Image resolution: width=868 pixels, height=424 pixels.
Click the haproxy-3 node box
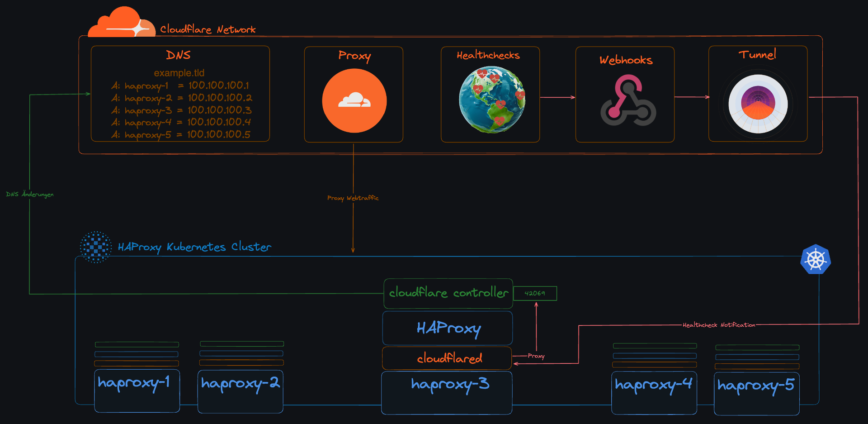coord(447,392)
